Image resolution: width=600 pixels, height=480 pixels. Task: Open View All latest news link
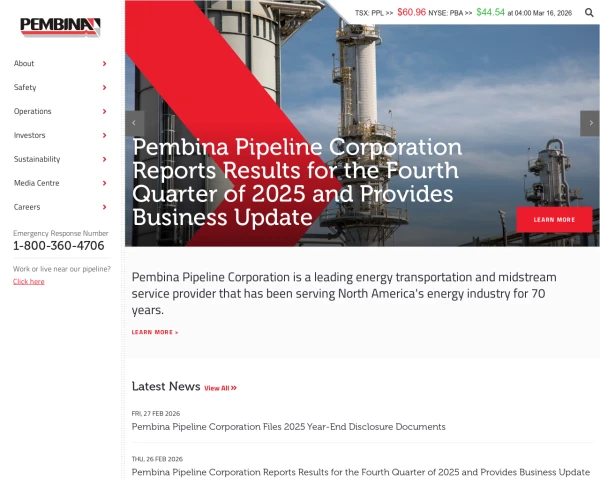pyautogui.click(x=220, y=388)
